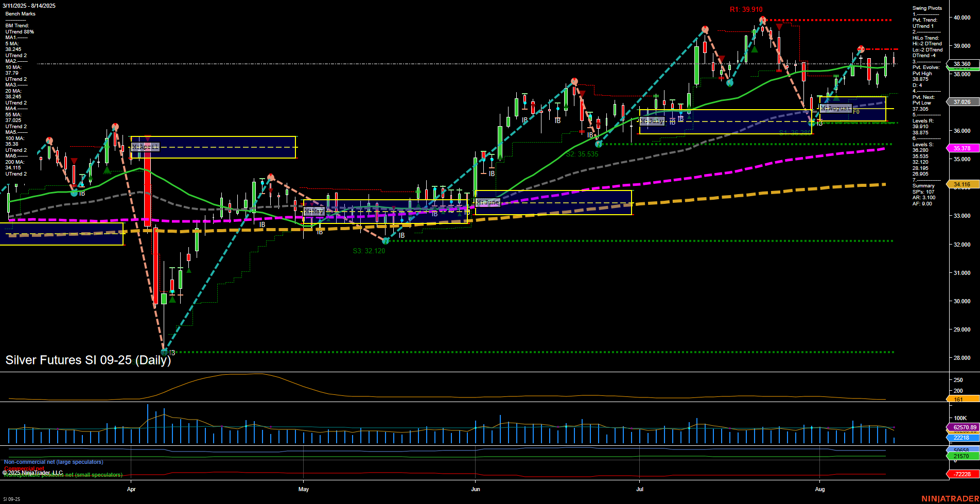Click the gray 37.026 price marker on the axis

click(x=962, y=101)
